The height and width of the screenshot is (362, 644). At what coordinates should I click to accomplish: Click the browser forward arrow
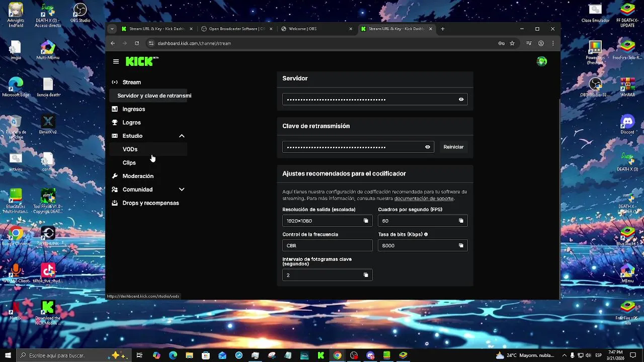click(x=125, y=43)
